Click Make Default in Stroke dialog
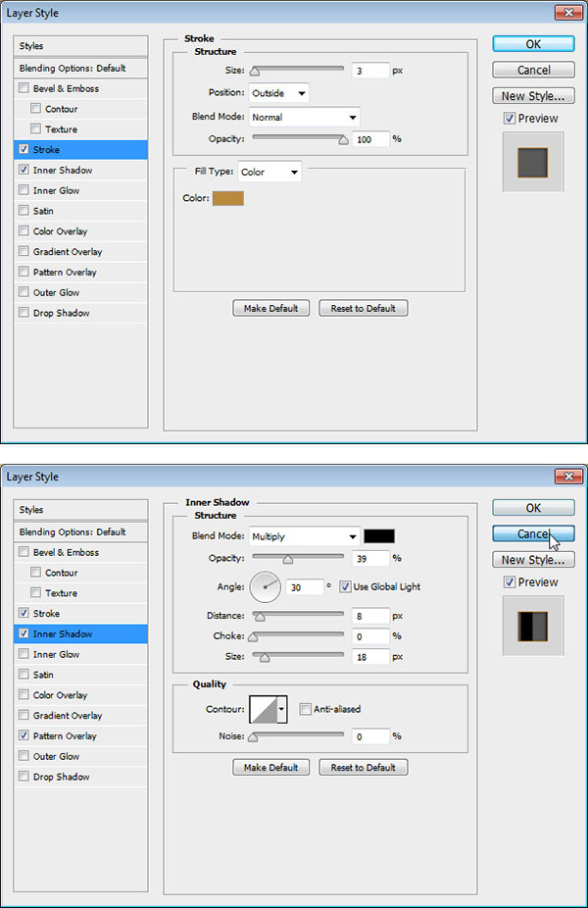Viewport: 588px width, 908px height. (270, 308)
